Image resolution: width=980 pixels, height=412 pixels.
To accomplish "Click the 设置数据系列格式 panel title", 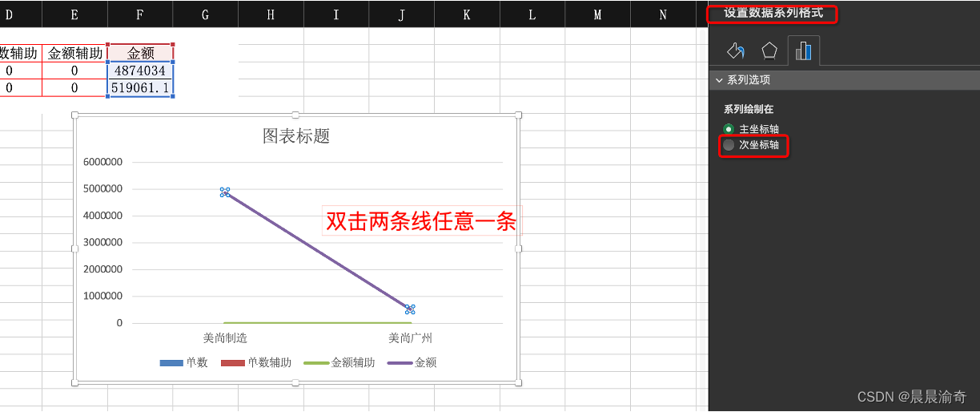I will point(773,13).
